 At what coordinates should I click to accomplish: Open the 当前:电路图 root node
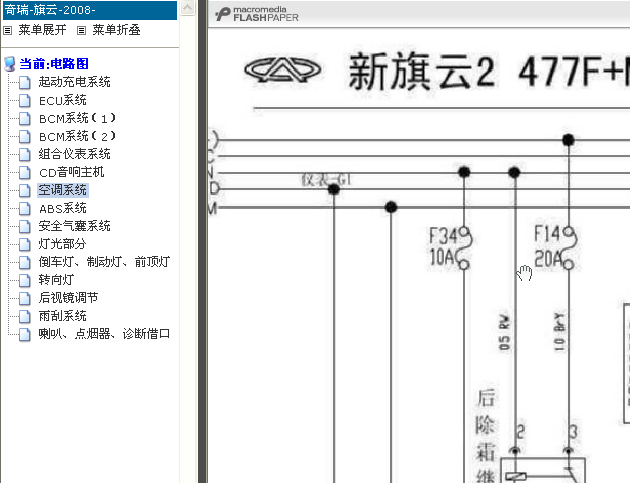coord(54,64)
